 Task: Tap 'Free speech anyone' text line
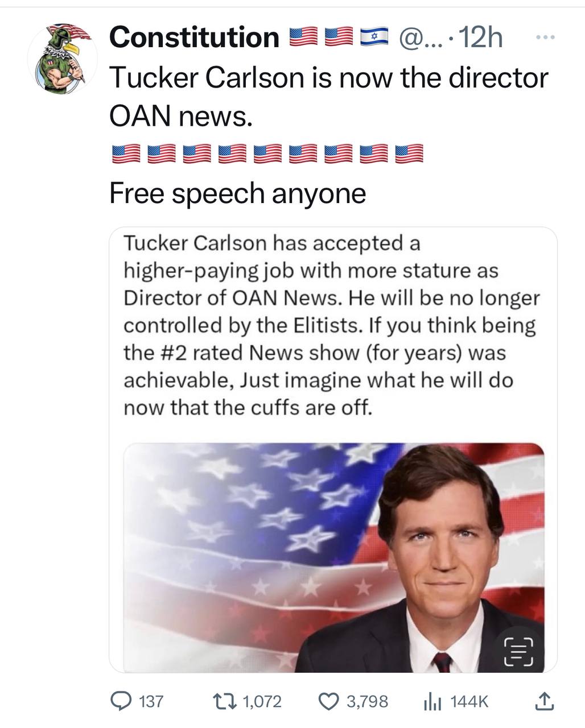click(x=237, y=193)
